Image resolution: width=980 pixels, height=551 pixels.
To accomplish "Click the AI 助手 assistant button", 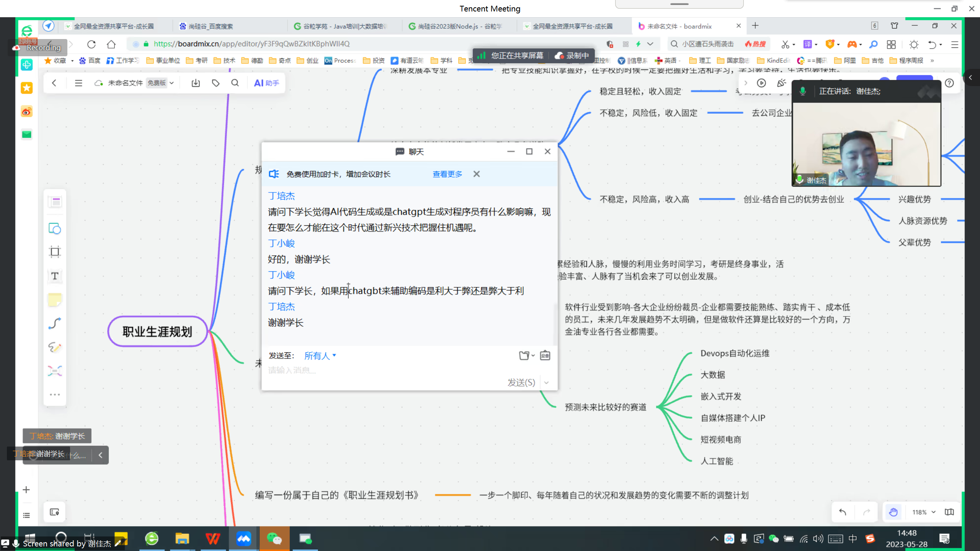I will click(x=266, y=83).
